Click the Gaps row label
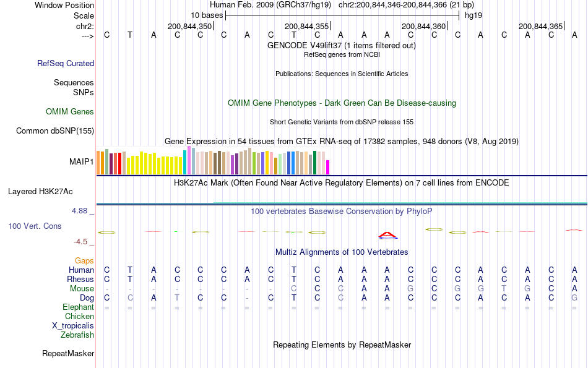Image resolution: width=588 pixels, height=368 pixels. pos(84,260)
